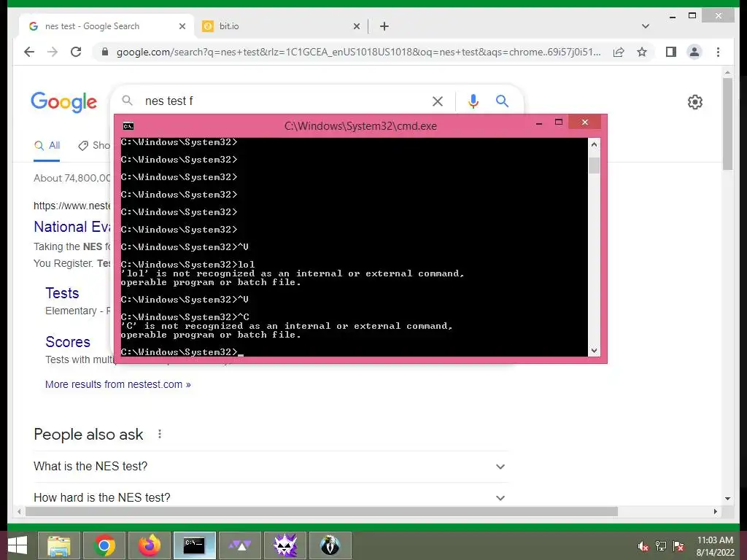The image size is (747, 560).
Task: Open the Tests sitelink
Action: pyautogui.click(x=62, y=293)
